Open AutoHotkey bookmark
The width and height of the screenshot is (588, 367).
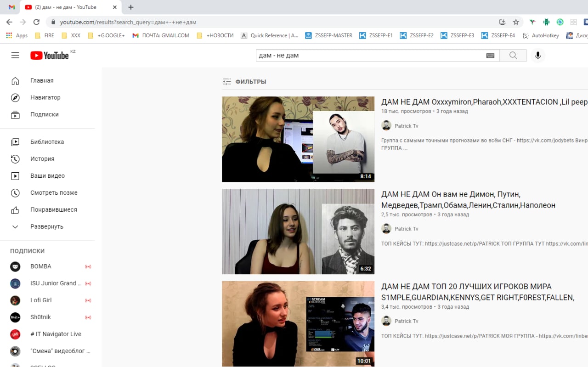click(x=541, y=35)
